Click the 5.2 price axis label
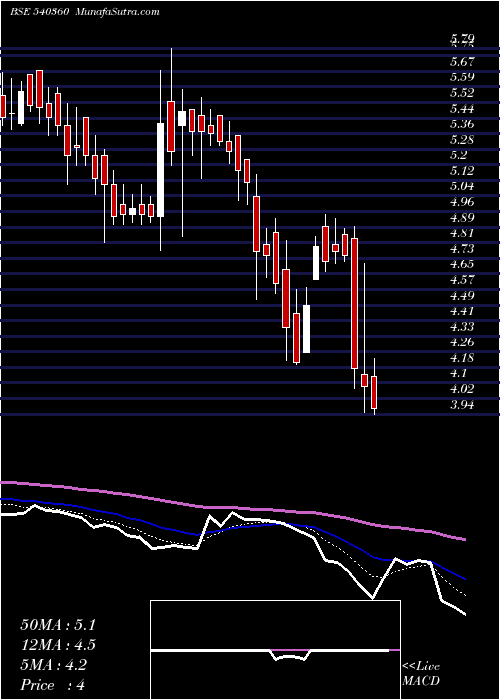The image size is (500, 700). pyautogui.click(x=459, y=155)
